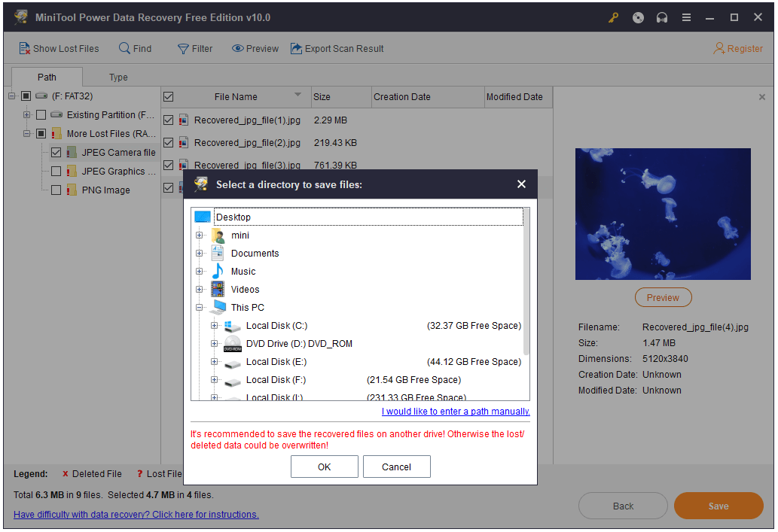
Task: Check the PNG Image checkbox
Action: (56, 190)
